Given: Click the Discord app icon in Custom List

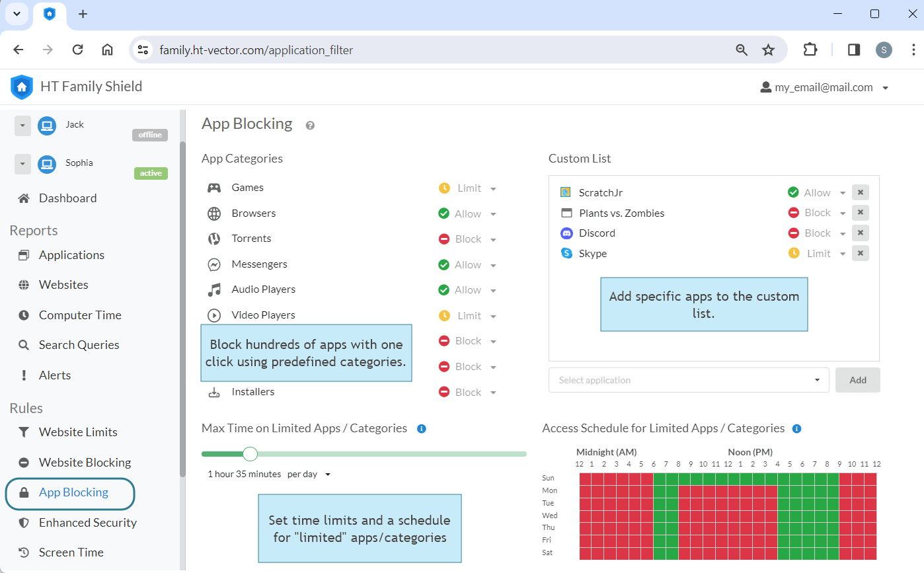Looking at the screenshot, I should click(566, 233).
